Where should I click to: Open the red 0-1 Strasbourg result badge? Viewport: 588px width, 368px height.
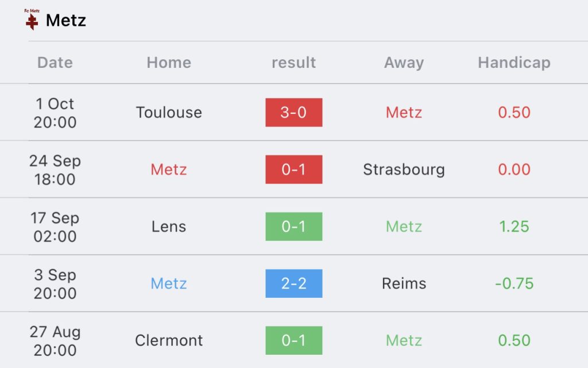click(x=293, y=170)
